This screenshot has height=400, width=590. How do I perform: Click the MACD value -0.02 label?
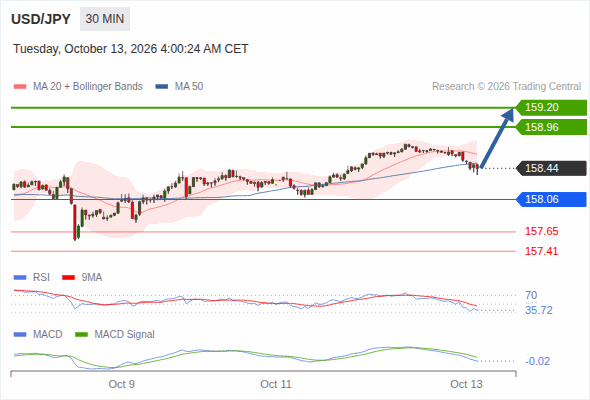[538, 361]
